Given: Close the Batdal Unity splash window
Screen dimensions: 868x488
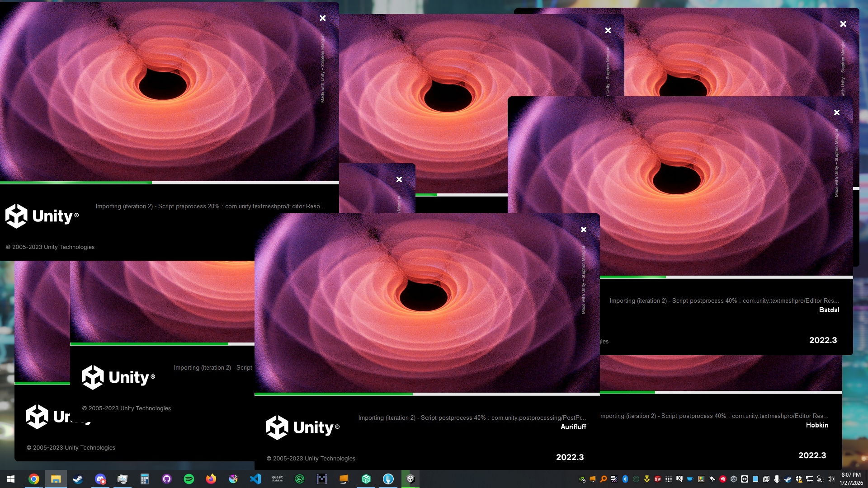Looking at the screenshot, I should click(837, 113).
